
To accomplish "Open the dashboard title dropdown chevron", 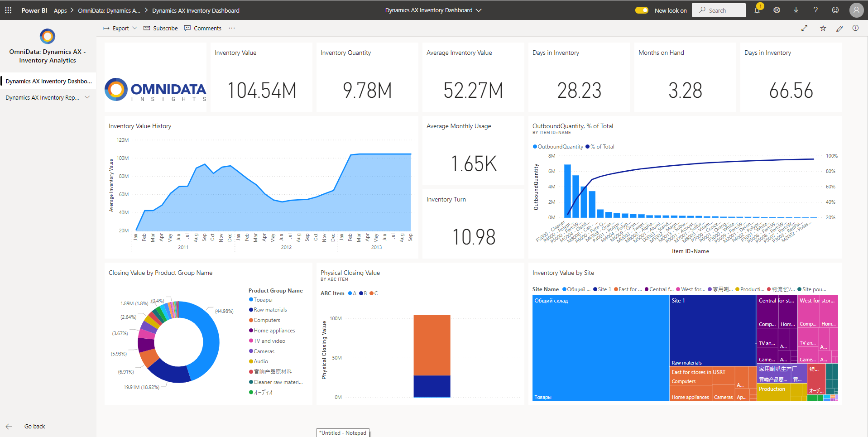I will pyautogui.click(x=479, y=10).
